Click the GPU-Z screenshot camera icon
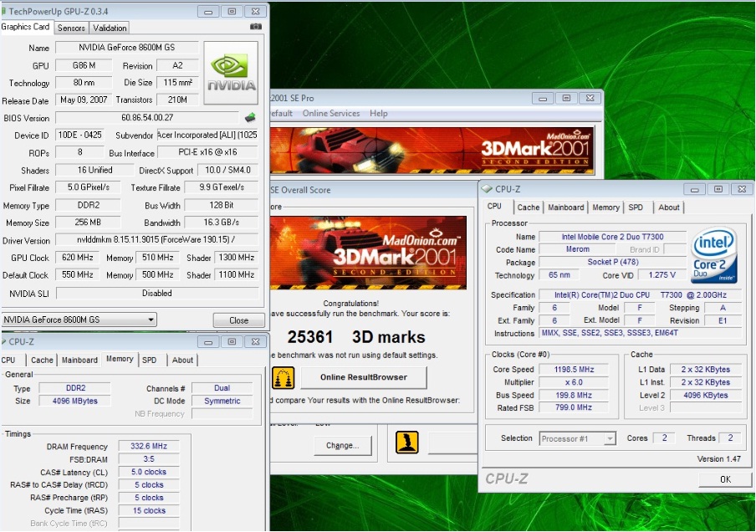 [256, 27]
